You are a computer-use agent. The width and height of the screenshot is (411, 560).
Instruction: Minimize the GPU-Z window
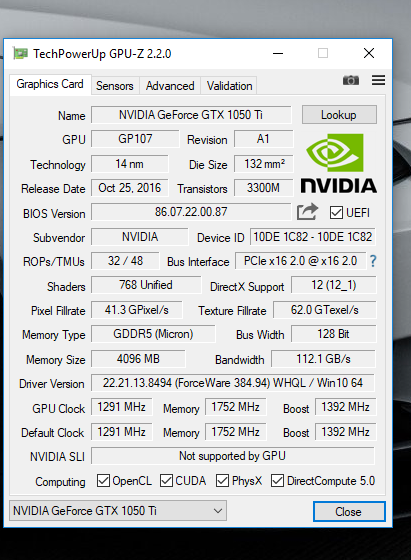tap(278, 54)
